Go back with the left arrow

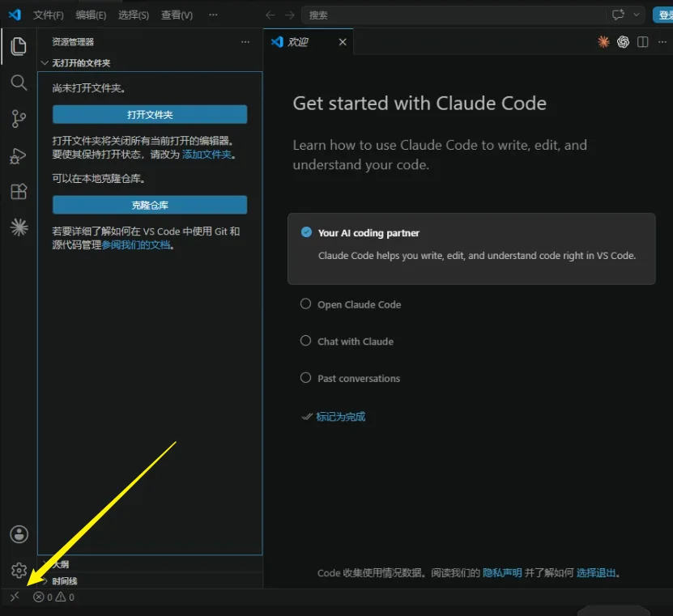(x=270, y=15)
